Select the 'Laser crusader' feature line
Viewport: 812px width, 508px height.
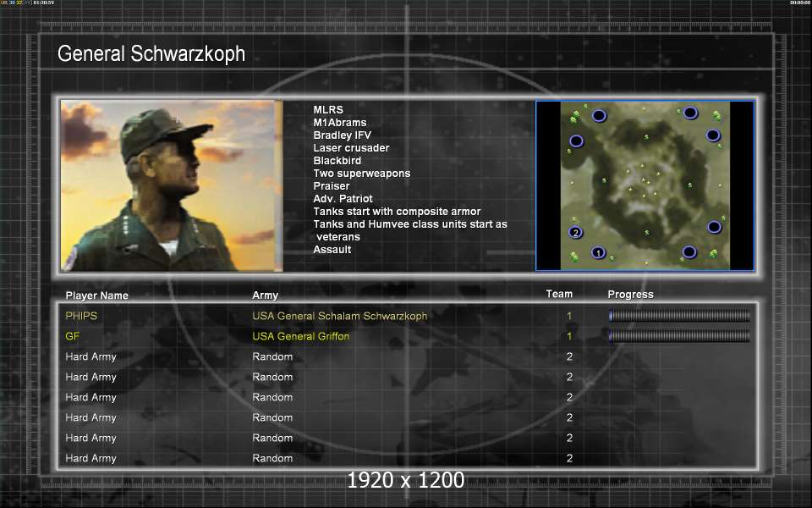351,147
